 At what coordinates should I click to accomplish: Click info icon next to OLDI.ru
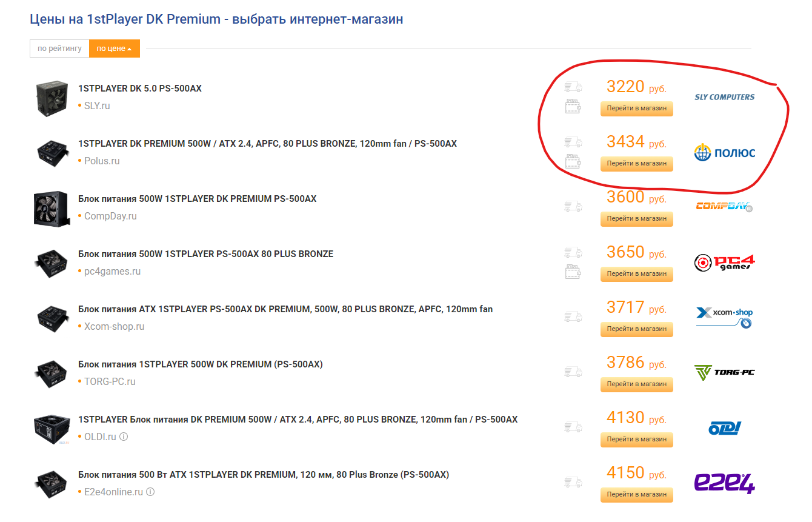point(124,437)
